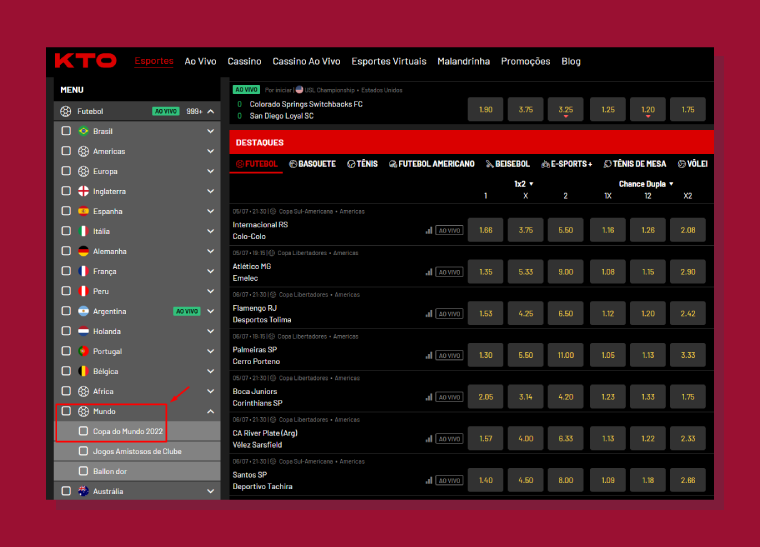Click the Austrália flag icon
The image size is (760, 547).
83,491
